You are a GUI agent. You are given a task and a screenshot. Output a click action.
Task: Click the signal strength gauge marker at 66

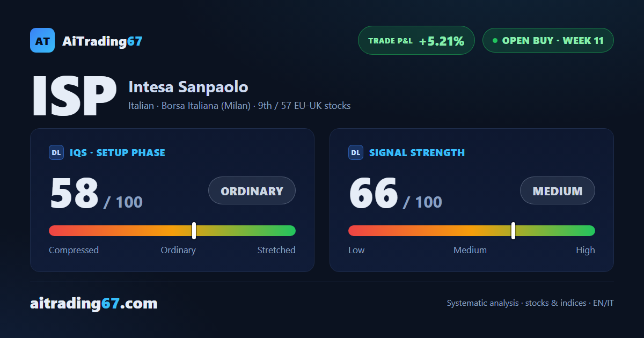coord(513,231)
